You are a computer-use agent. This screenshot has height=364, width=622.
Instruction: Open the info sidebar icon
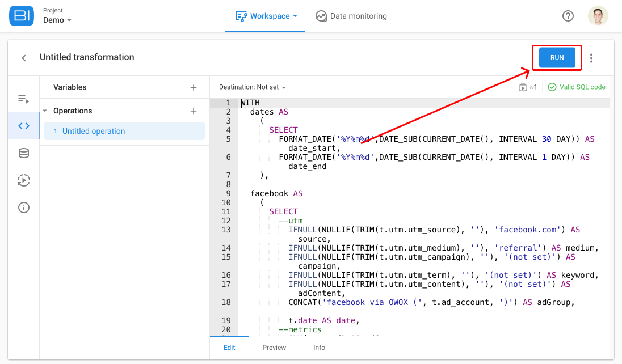coord(24,208)
